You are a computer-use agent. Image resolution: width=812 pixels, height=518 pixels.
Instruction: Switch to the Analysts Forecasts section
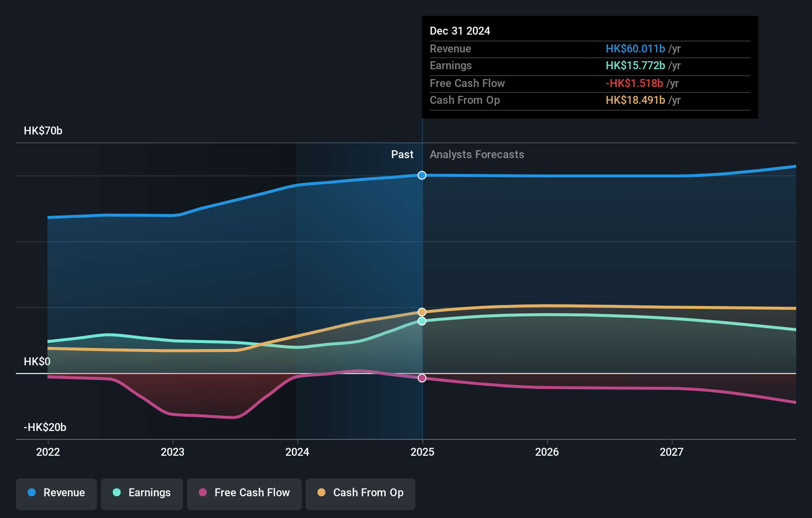(x=477, y=154)
